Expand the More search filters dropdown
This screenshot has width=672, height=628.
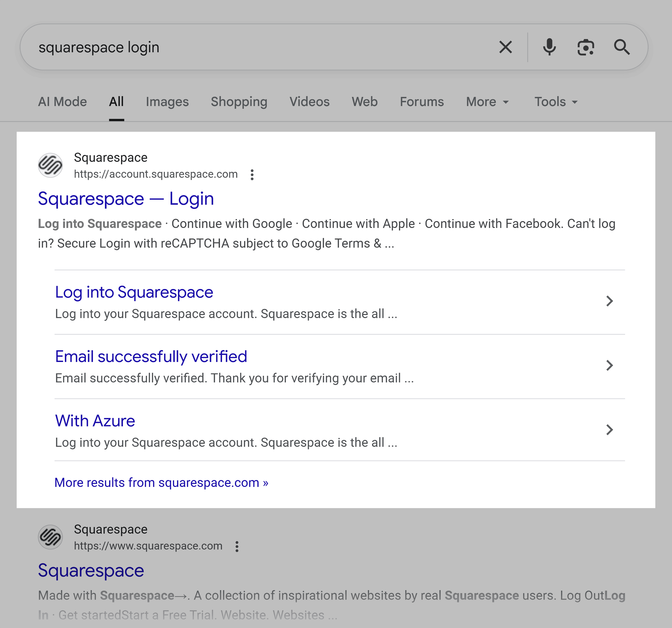point(487,102)
